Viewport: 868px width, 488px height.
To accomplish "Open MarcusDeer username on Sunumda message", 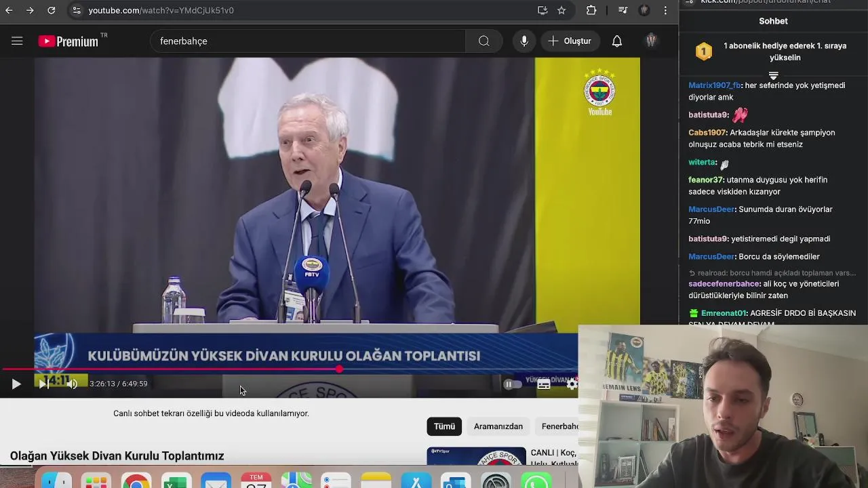I will [x=711, y=209].
